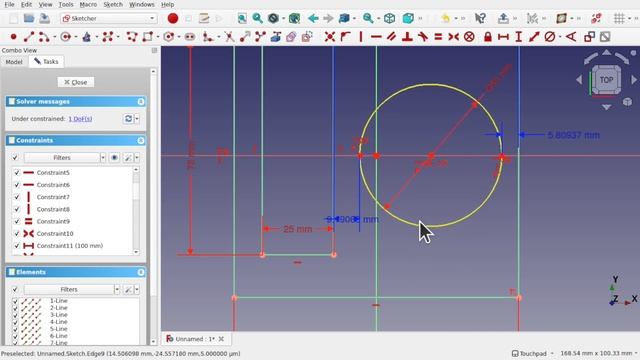Select the Trim edge tool
Screen dimensions: 640x360
pyautogui.click(x=229, y=37)
